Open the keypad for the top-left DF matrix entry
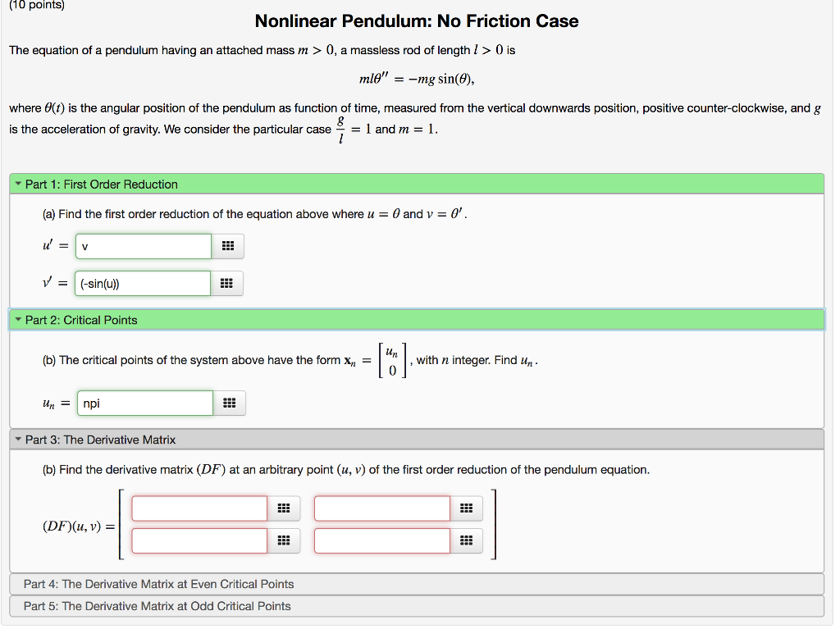This screenshot has width=840, height=629. click(284, 508)
